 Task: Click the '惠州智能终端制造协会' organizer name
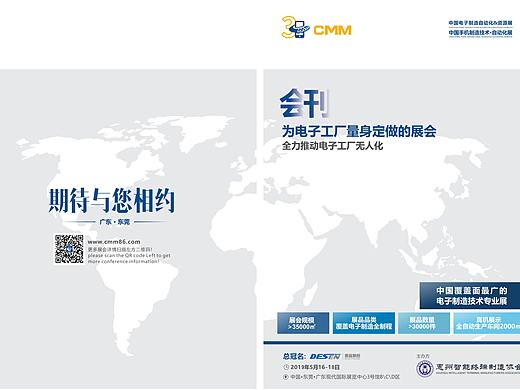coord(478,367)
